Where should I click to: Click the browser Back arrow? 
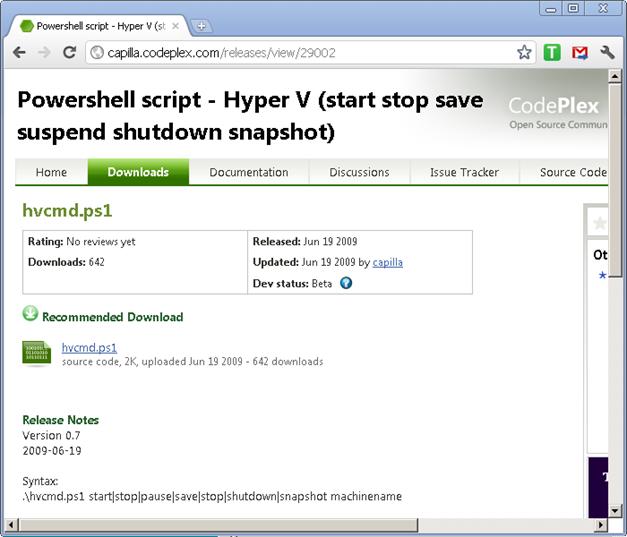(x=19, y=52)
